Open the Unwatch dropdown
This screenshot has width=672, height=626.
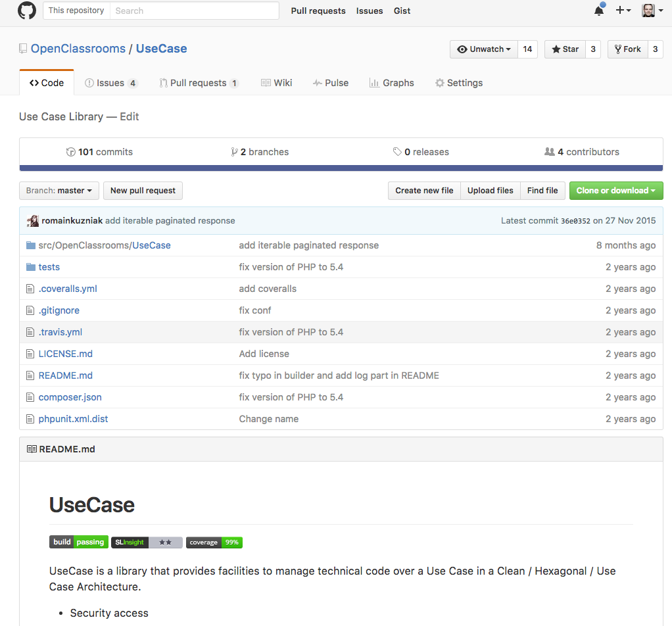pyautogui.click(x=484, y=49)
